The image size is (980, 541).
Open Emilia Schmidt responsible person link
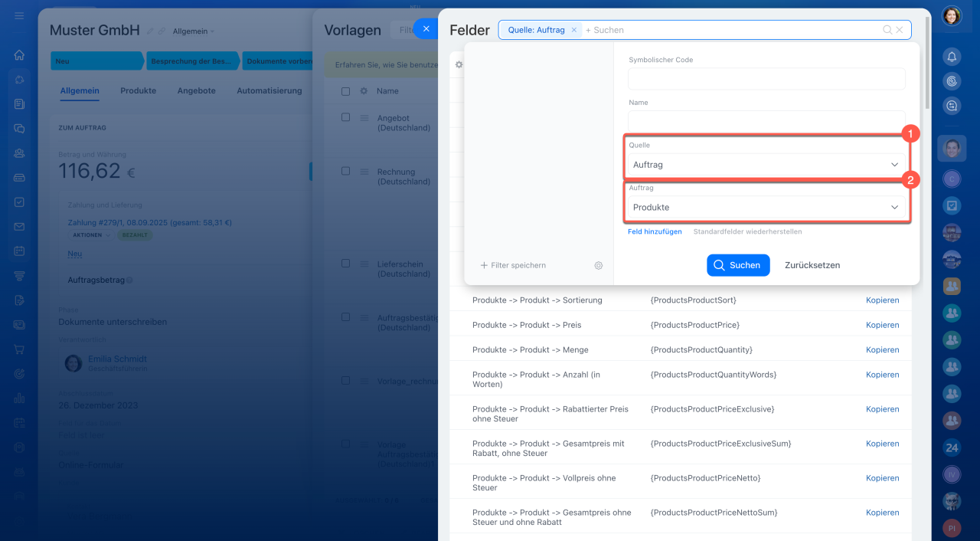coord(117,359)
